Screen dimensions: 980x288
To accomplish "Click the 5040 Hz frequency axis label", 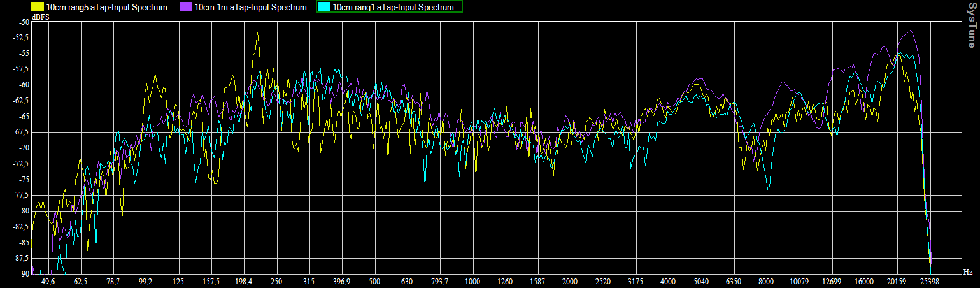I will point(700,281).
